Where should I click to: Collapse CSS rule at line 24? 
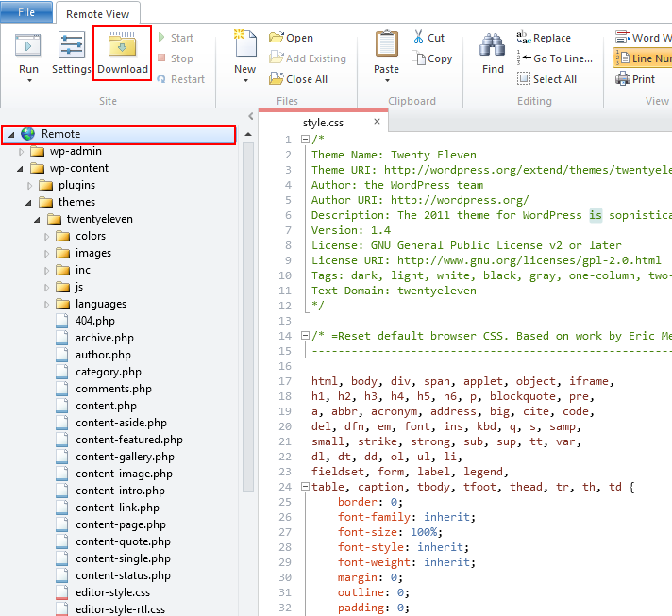click(305, 486)
